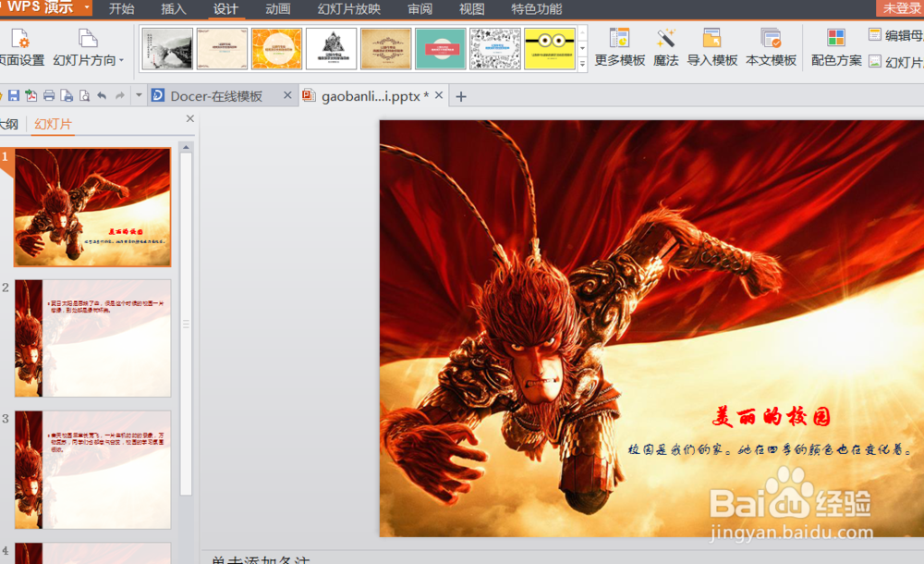Switch to the 动画 ribbon tab
Screen dimensions: 924x564
(x=277, y=9)
